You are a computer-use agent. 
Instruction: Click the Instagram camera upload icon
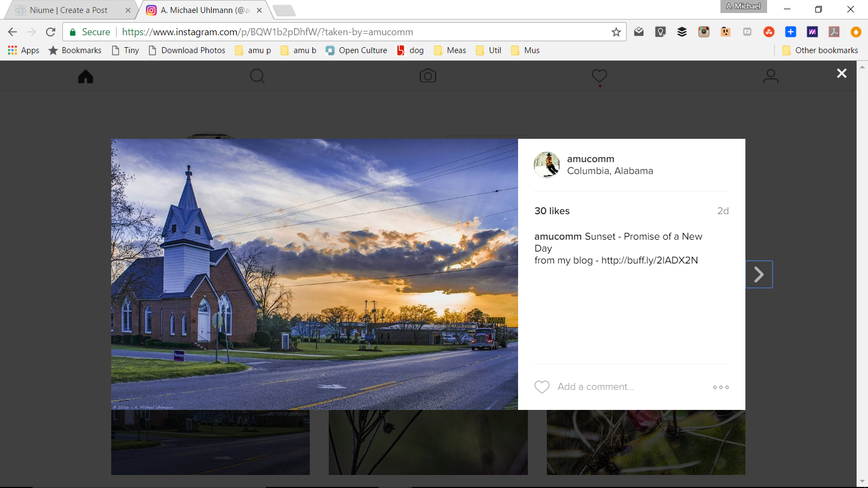pyautogui.click(x=428, y=76)
